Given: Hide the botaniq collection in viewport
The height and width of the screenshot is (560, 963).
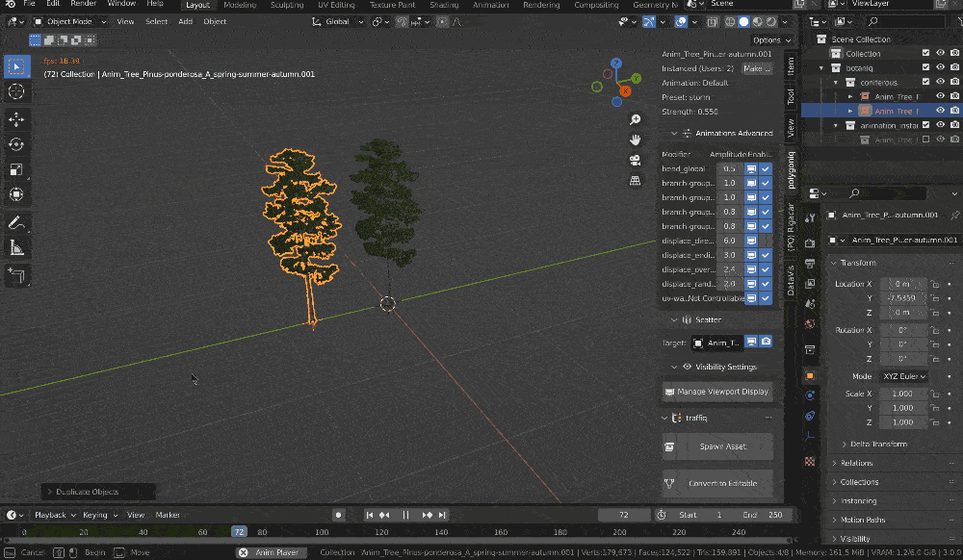Looking at the screenshot, I should [x=940, y=67].
